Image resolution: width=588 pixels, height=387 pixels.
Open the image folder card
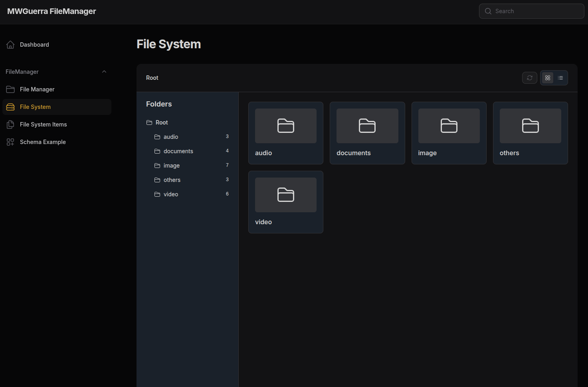449,133
